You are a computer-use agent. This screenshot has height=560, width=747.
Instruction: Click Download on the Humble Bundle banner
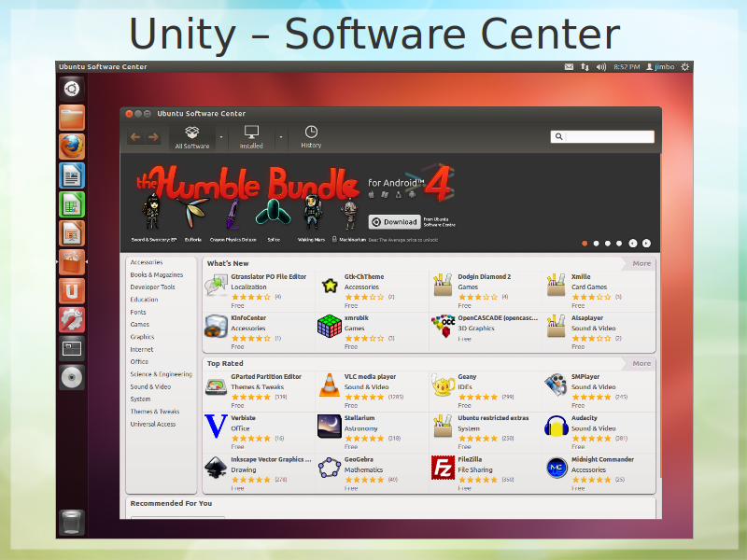click(x=394, y=222)
